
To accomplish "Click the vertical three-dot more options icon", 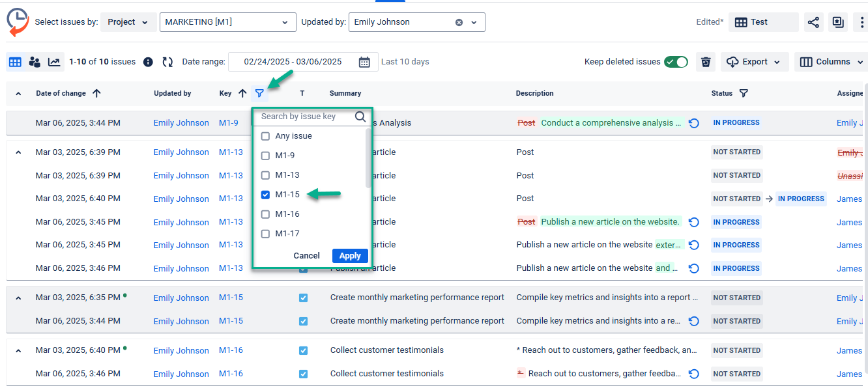I will coord(862,22).
